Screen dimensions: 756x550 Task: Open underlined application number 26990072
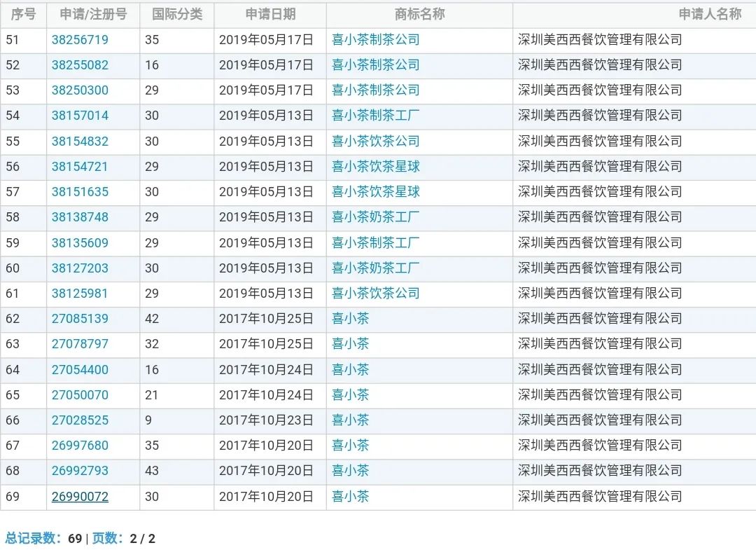coord(80,497)
